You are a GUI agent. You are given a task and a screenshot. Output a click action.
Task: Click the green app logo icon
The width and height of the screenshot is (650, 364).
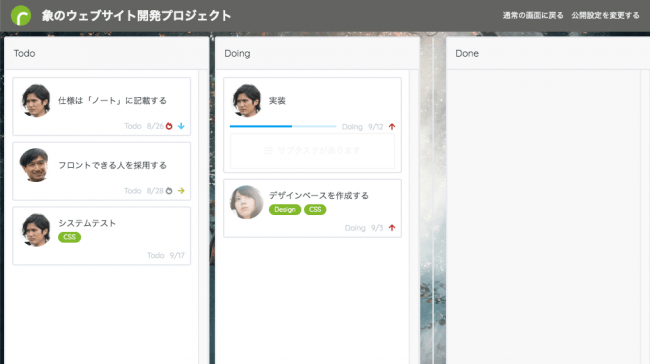point(21,16)
